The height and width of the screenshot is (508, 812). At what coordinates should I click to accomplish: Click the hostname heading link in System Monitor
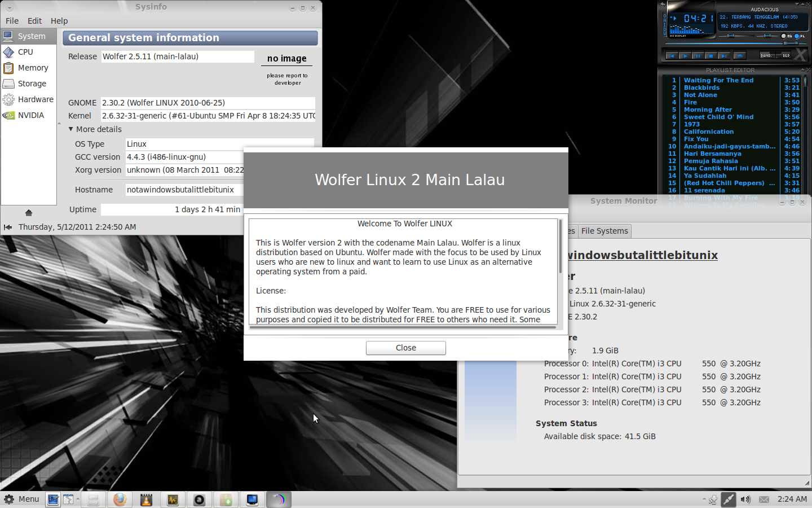pyautogui.click(x=643, y=255)
